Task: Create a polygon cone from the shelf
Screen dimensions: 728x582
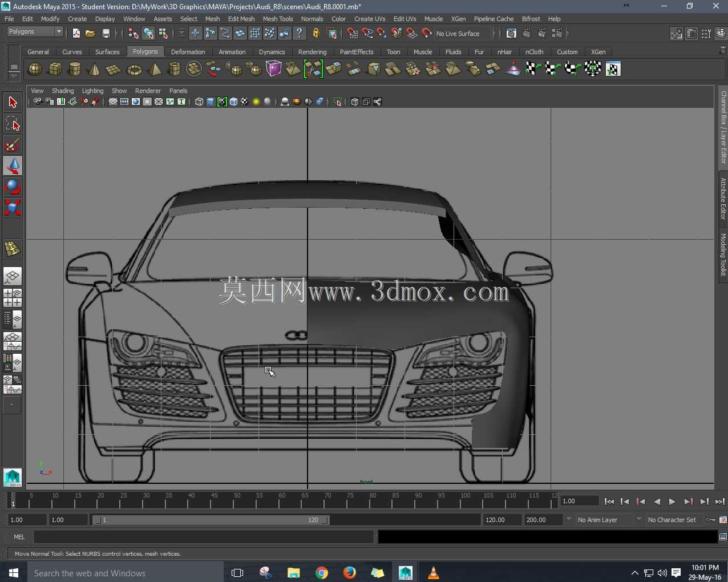Action: pos(94,69)
